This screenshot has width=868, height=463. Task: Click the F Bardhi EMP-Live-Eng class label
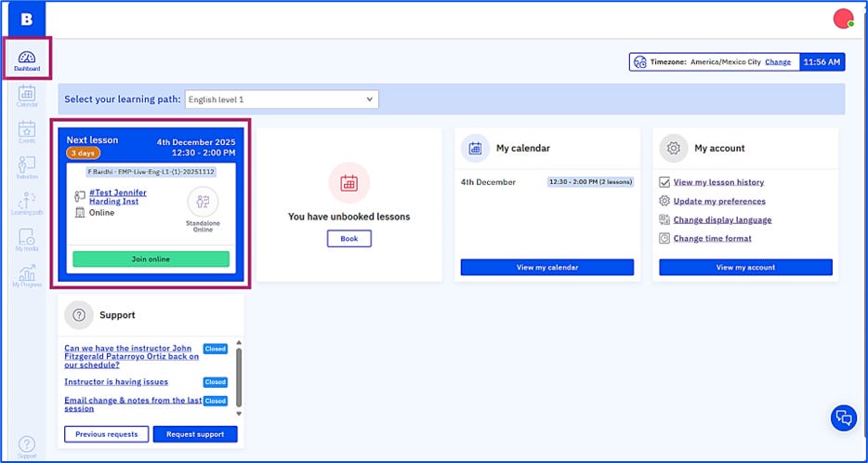point(151,172)
